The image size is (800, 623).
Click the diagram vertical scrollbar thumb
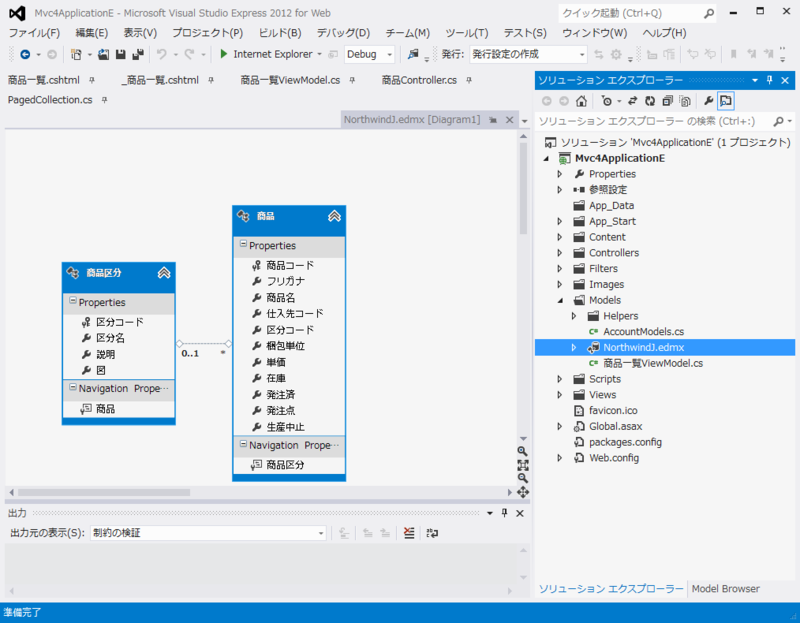523,189
